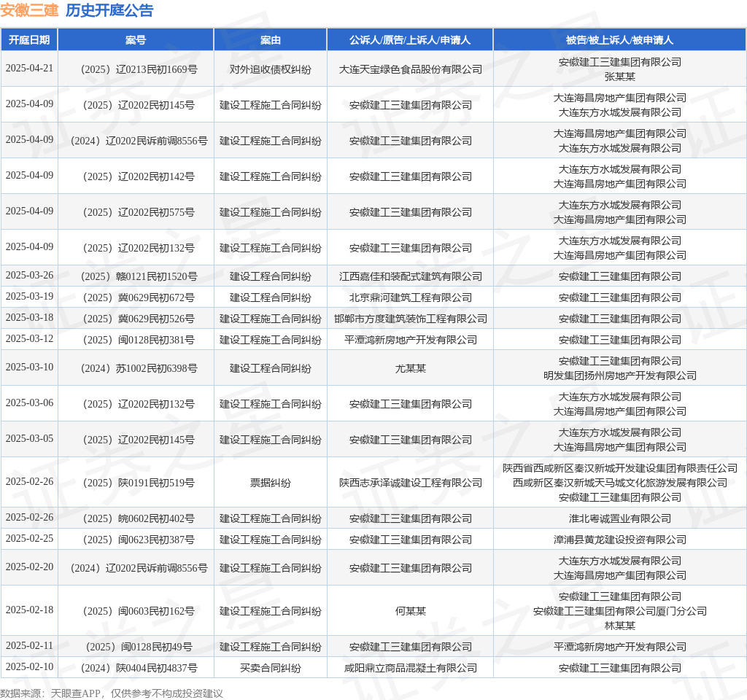Viewport: 747px width, 700px height.
Task: Click the 历史开庭公告 heading
Action: (109, 10)
